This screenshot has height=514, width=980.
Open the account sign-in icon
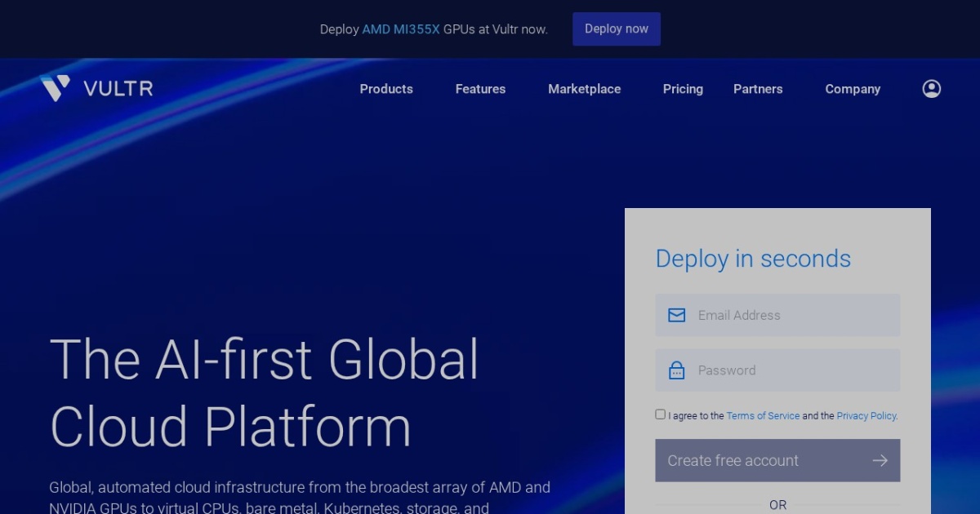(x=931, y=88)
